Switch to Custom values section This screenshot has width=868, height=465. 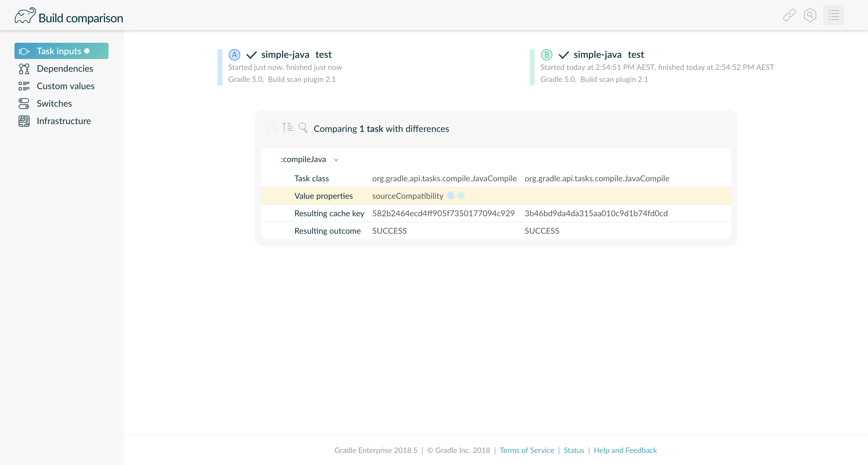click(65, 86)
